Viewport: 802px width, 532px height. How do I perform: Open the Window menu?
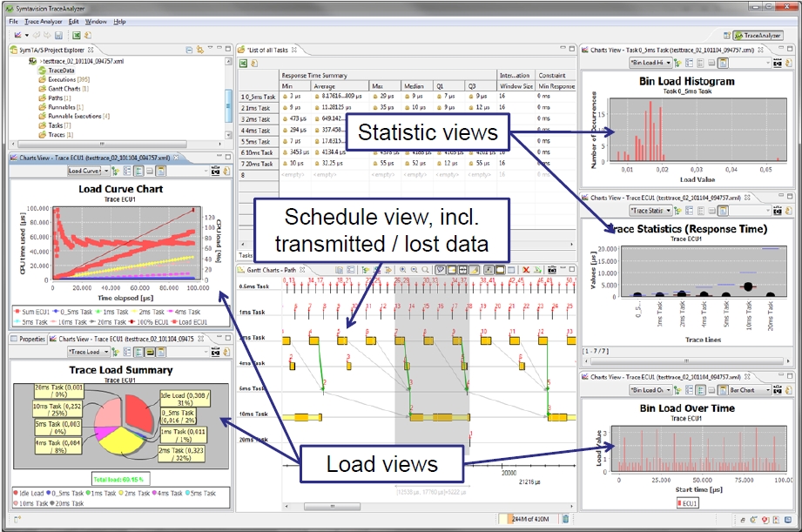pyautogui.click(x=96, y=22)
